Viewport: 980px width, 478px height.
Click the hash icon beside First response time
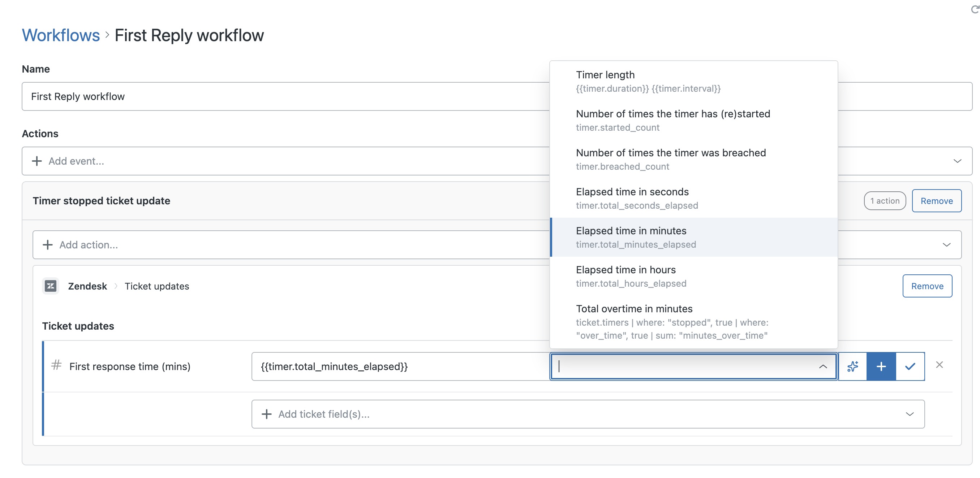56,365
